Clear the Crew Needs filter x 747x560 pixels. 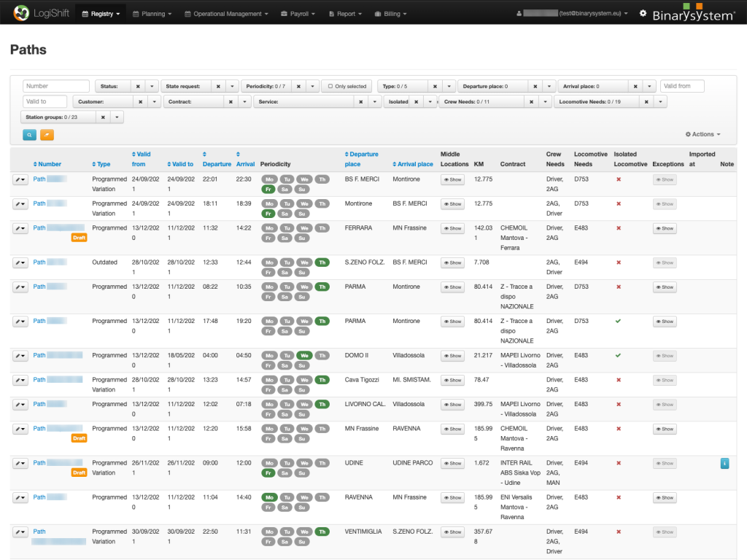coord(532,101)
